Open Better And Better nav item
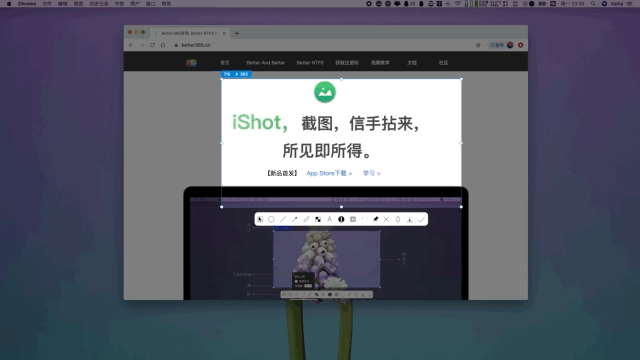This screenshot has height=360, width=640. coord(265,63)
